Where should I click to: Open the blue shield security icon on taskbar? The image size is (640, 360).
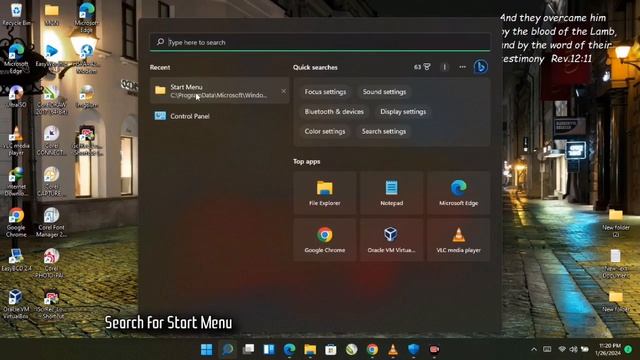(413, 349)
